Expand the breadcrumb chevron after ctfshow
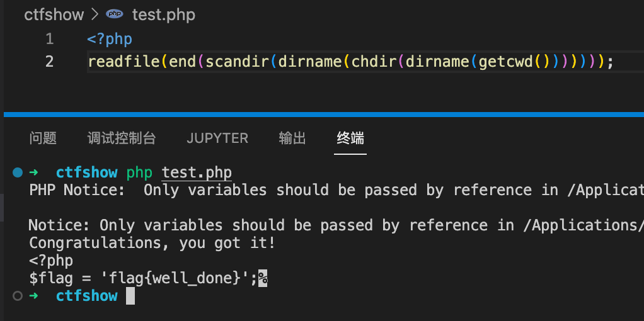 tap(95, 14)
